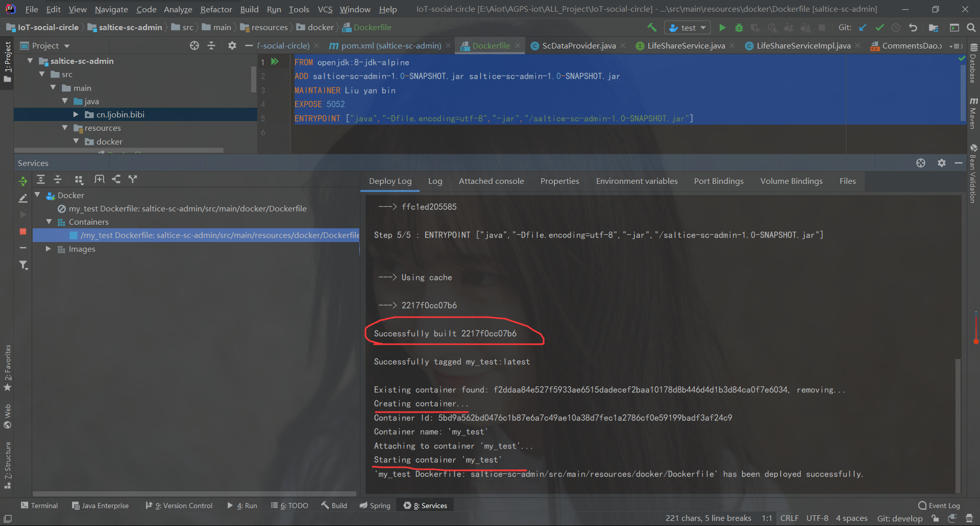Click Open in New Tab icon in Services
This screenshot has width=980, height=526.
click(x=100, y=179)
